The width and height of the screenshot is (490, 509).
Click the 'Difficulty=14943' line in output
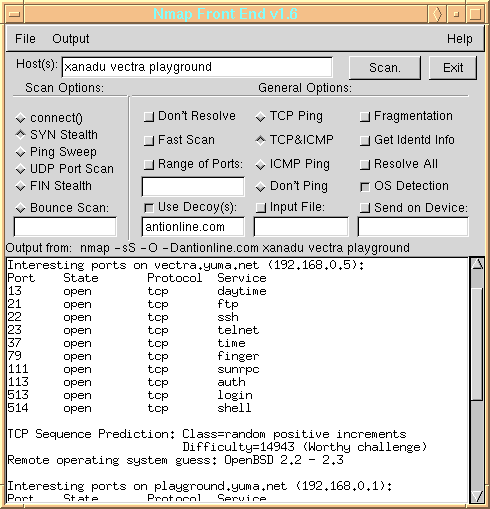(304, 447)
